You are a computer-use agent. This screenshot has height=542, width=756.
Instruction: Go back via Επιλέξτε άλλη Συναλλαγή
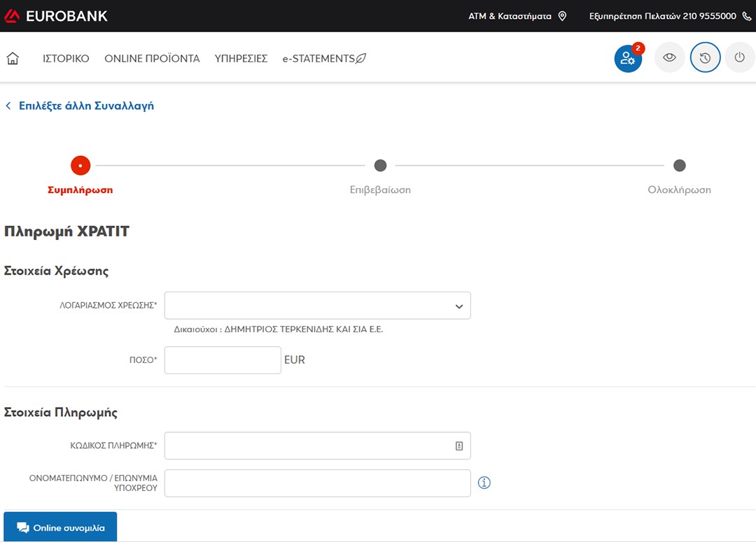[85, 106]
